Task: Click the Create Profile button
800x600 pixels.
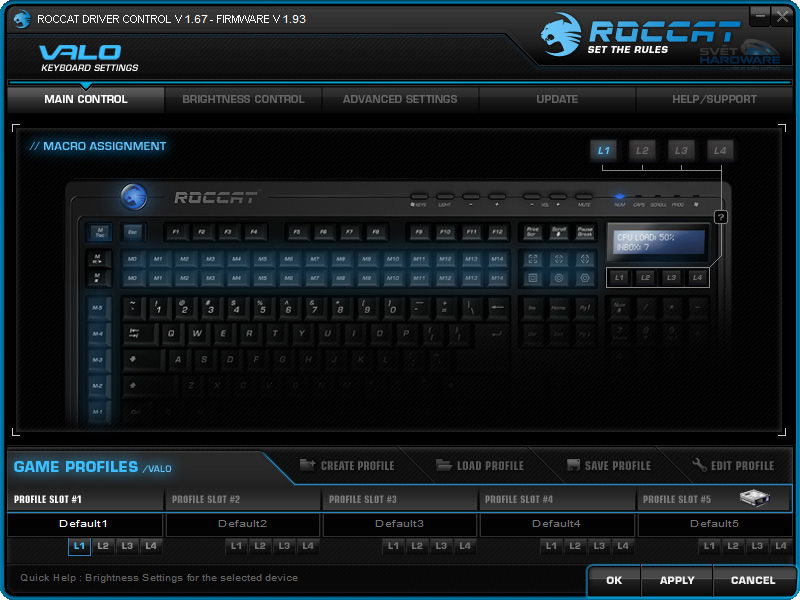Action: point(346,466)
